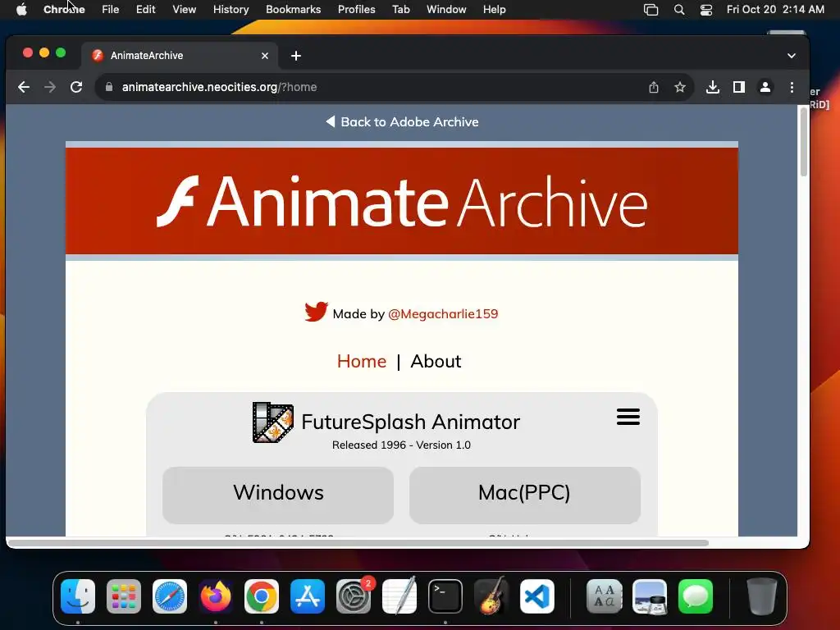This screenshot has height=630, width=840.
Task: Click the browser forward arrow
Action: [x=50, y=87]
